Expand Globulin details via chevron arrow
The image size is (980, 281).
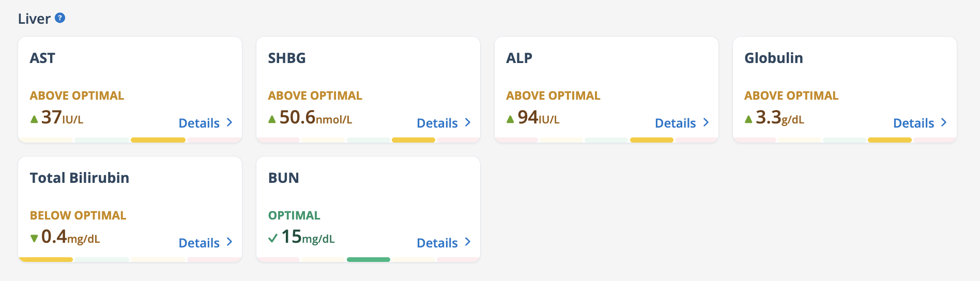[x=944, y=122]
